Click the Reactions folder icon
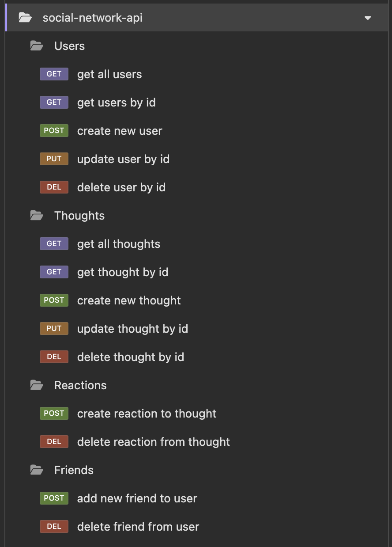The image size is (392, 547). point(37,385)
